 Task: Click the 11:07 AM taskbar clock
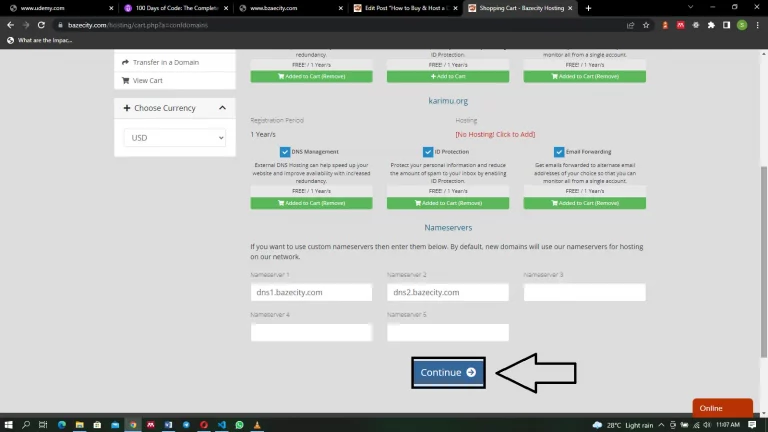pos(728,425)
